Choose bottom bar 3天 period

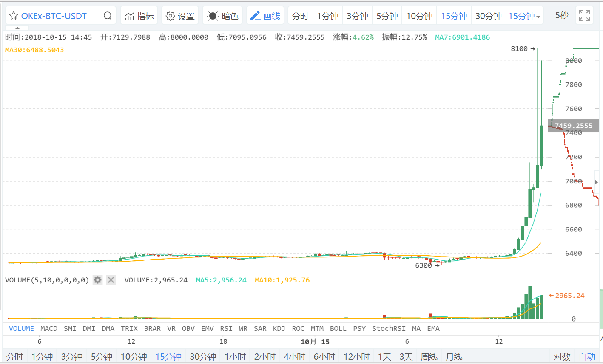[406, 357]
